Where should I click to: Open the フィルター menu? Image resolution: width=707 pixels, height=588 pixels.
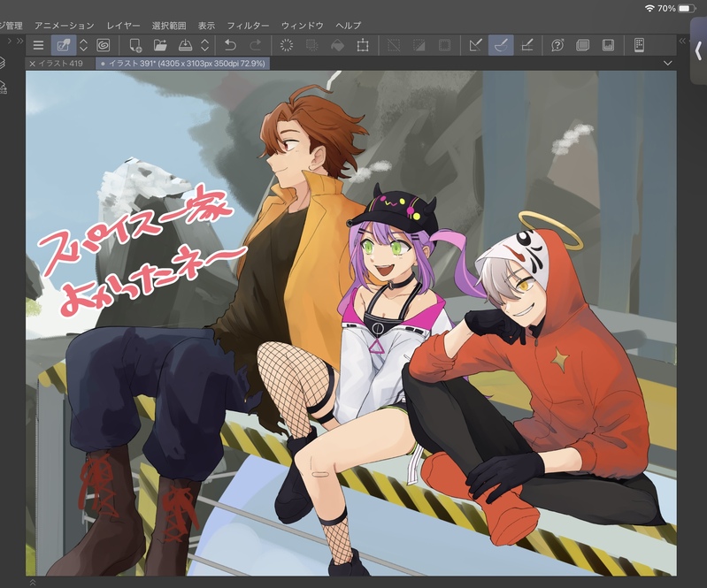[248, 26]
